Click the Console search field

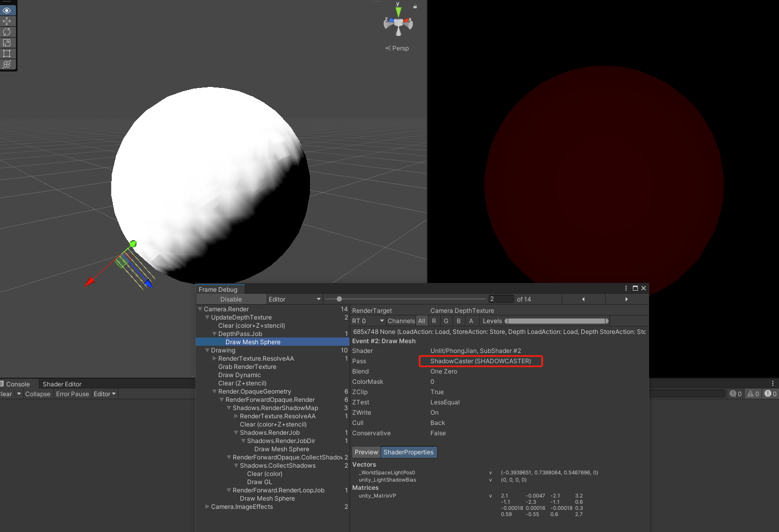[x=687, y=394]
